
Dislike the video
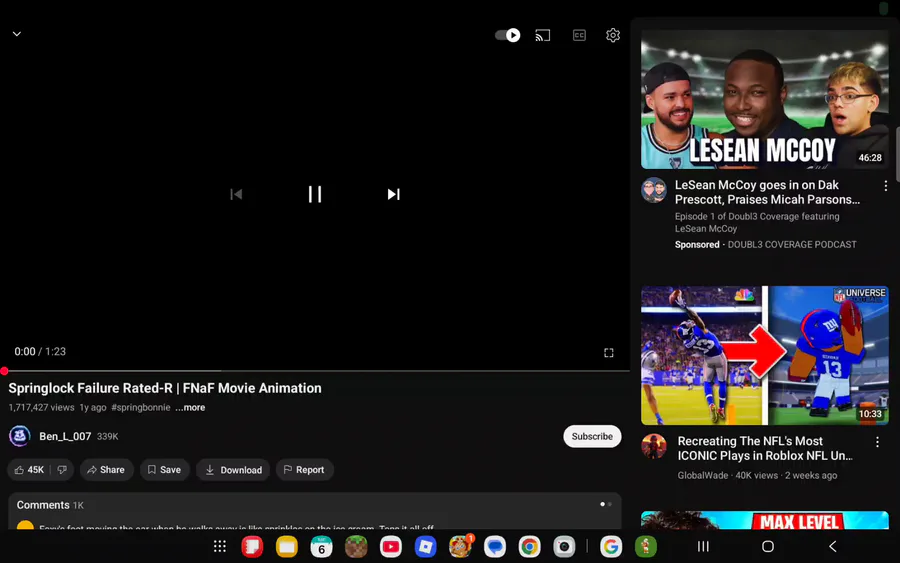coord(62,469)
